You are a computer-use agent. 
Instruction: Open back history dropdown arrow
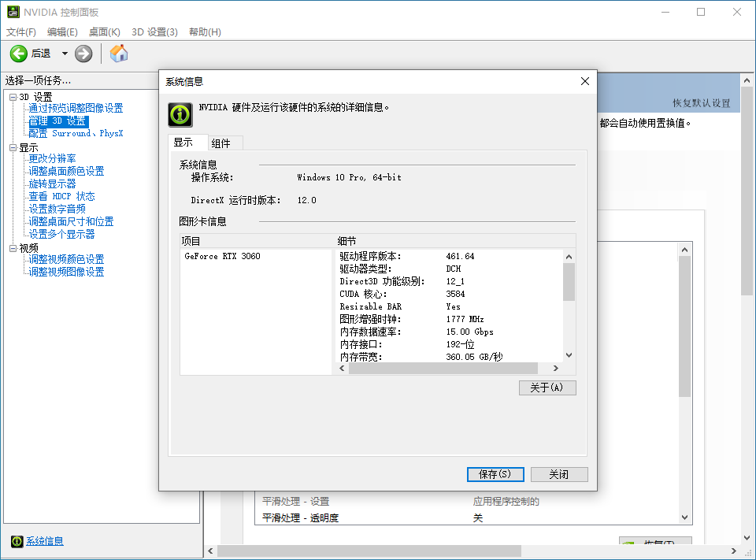tap(65, 54)
